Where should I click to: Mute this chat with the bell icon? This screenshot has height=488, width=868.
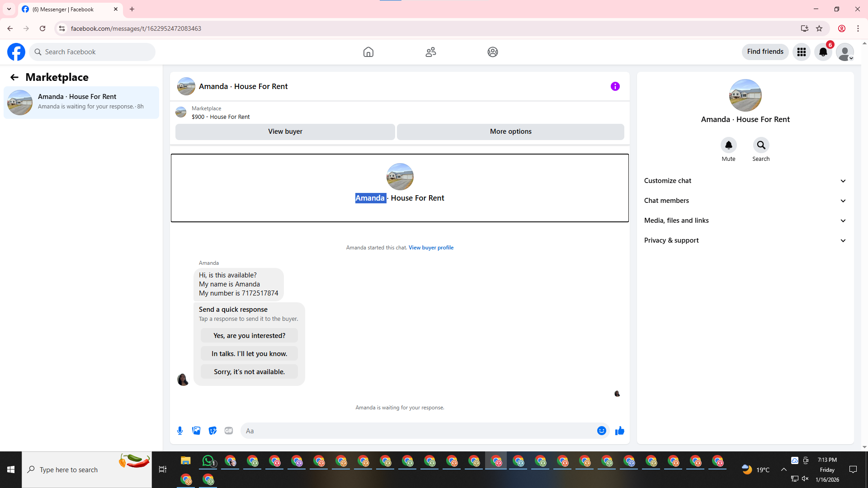[728, 145]
